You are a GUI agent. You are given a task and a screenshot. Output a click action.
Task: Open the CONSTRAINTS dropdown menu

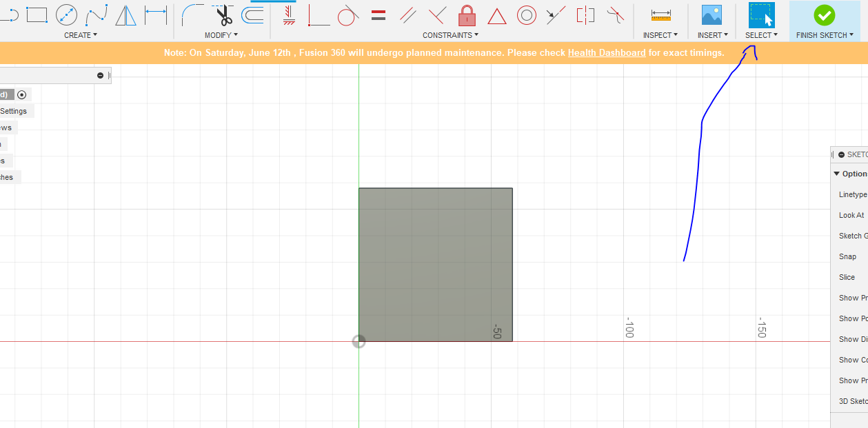click(451, 35)
